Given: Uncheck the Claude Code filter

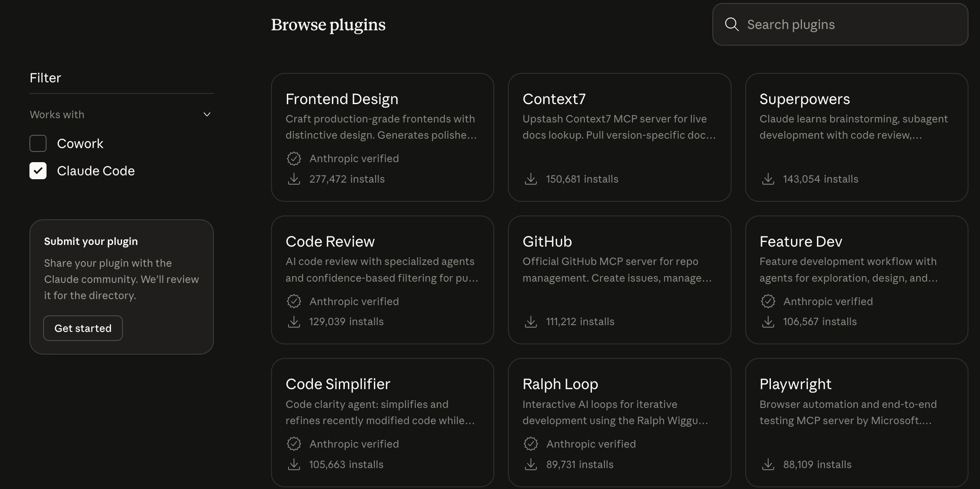Looking at the screenshot, I should (x=38, y=171).
